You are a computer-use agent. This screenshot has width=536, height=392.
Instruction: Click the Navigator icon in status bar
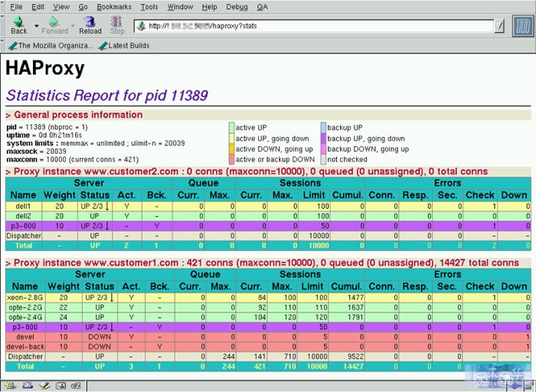coord(10,386)
